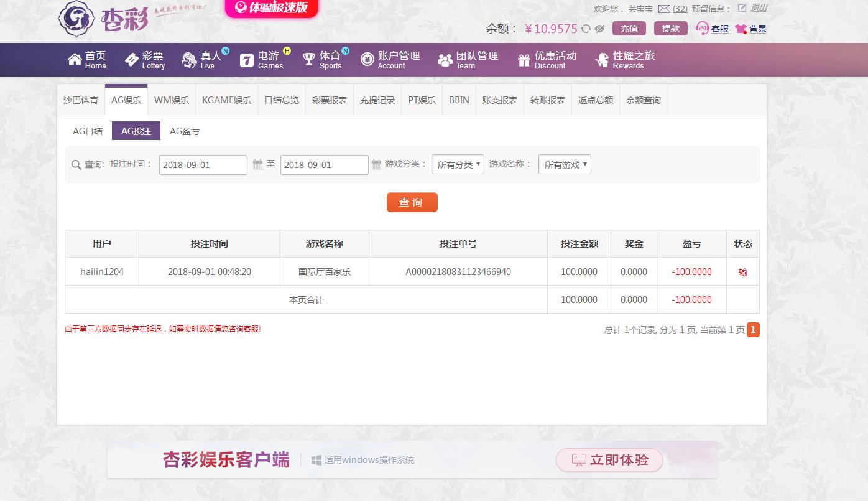This screenshot has height=501, width=868.
Task: Click the Sports (体育) navigation icon
Action: coord(308,59)
